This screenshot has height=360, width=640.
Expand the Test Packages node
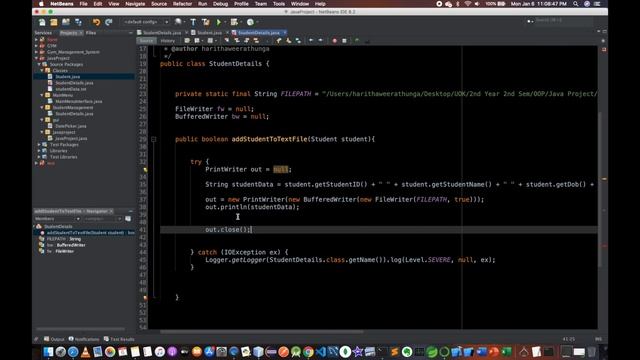coord(39,144)
